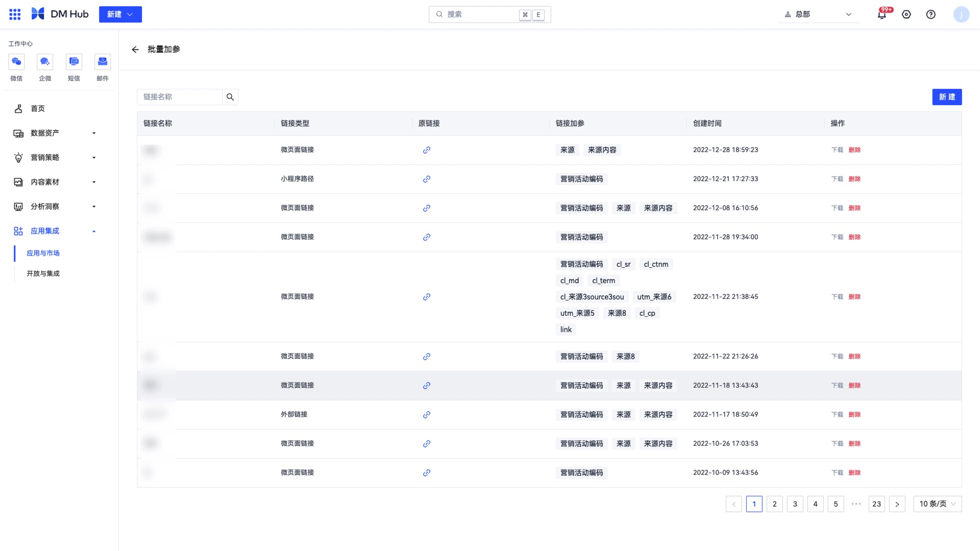The height and width of the screenshot is (551, 980).
Task: Open original link icon for 2022-11-28 19:34:00 row
Action: pos(427,237)
